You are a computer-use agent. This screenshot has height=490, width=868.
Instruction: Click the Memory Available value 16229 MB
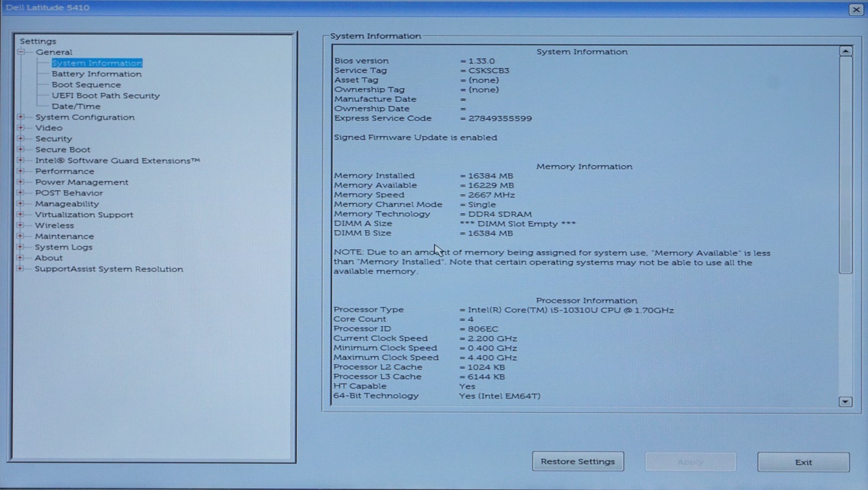pos(491,186)
